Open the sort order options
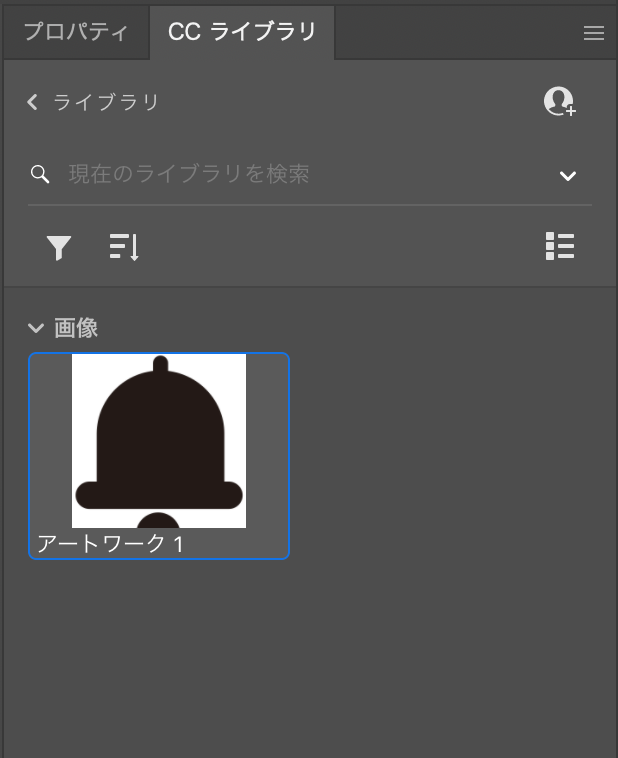The image size is (618, 758). point(124,247)
